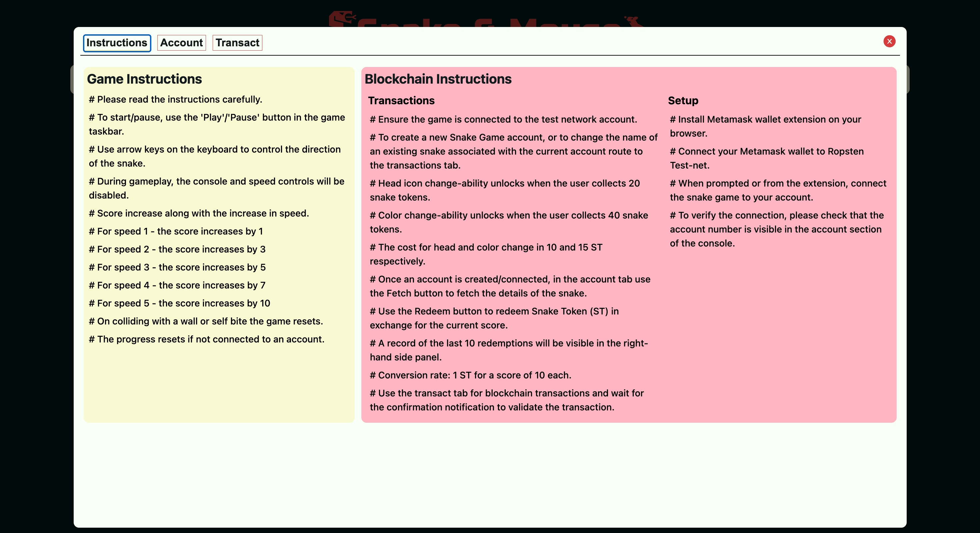The image size is (980, 533).
Task: Click 'Score increase along with the increase in speed'
Action: pyautogui.click(x=199, y=213)
